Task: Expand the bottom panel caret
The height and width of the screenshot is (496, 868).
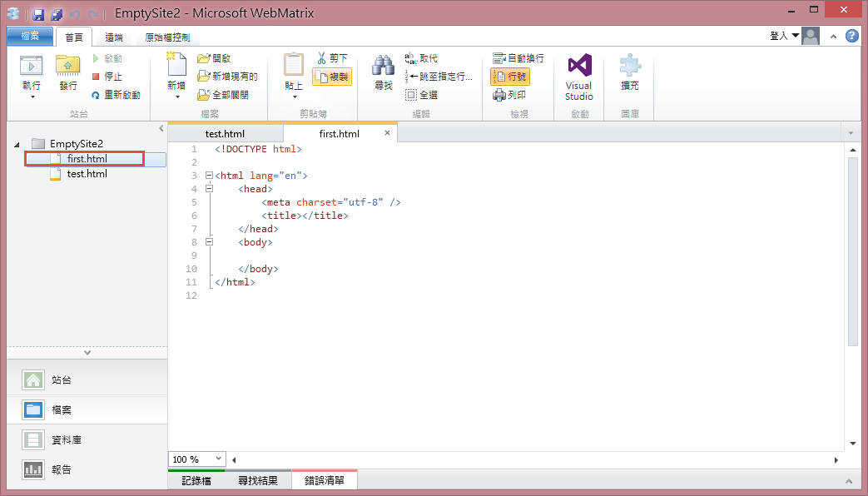Action: tap(849, 481)
